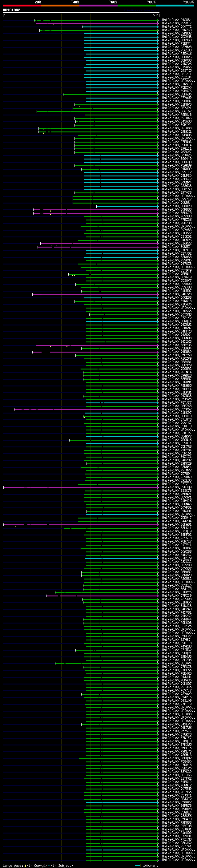Image resolution: width=197 pixels, height=868 pixels.
Task: Open hit UniRef100_A9SVT7
Action: point(176,23)
